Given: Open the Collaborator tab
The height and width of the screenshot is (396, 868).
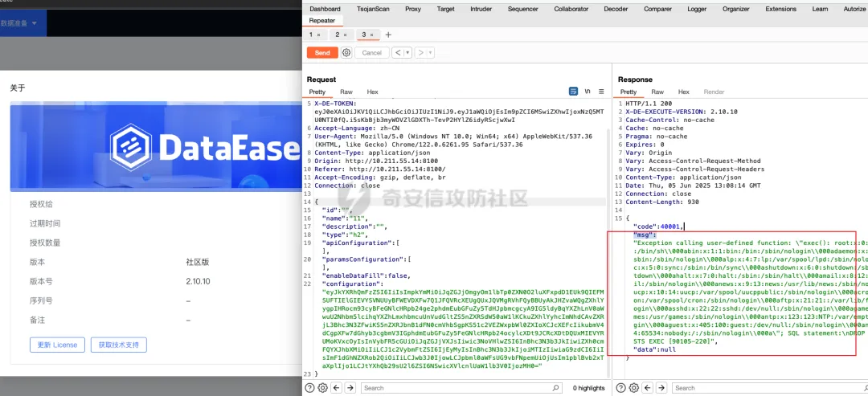Looking at the screenshot, I should point(571,9).
